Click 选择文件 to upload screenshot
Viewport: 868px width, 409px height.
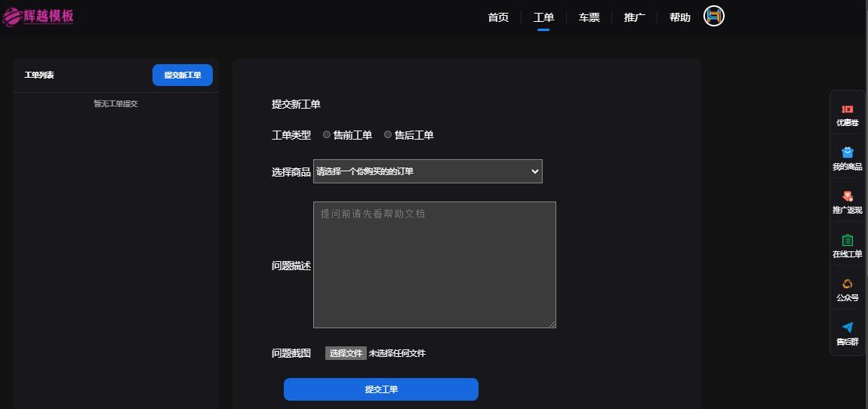pos(346,353)
